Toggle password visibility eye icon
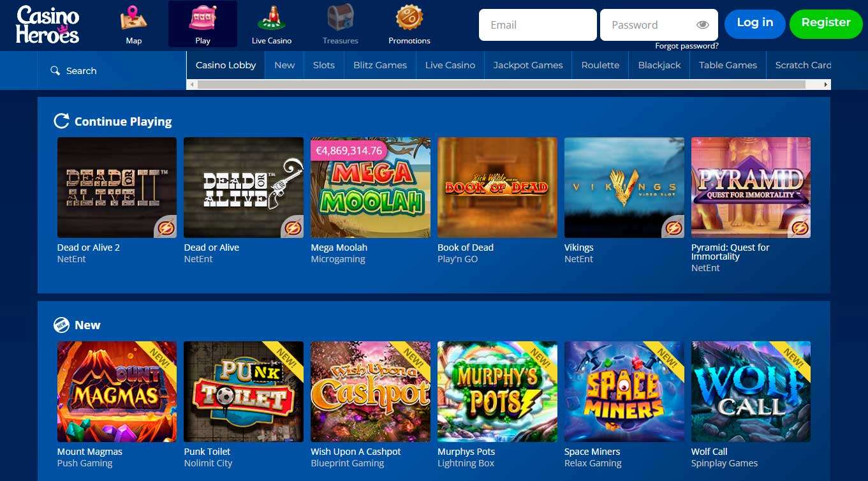Viewport: 868px width, 481px height. 703,25
